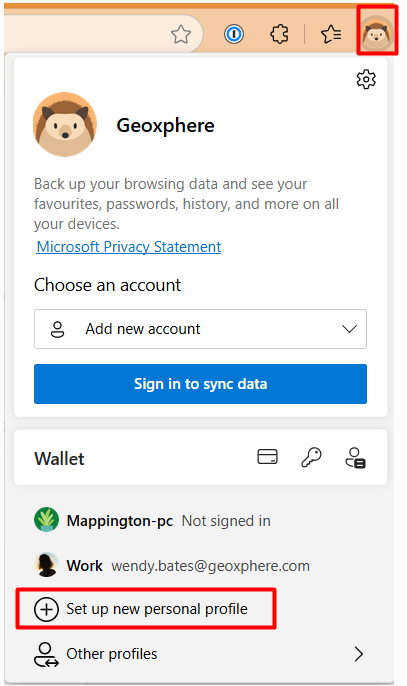Screen dimensions: 407x686
Task: Switch to the Work profile
Action: [172, 565]
